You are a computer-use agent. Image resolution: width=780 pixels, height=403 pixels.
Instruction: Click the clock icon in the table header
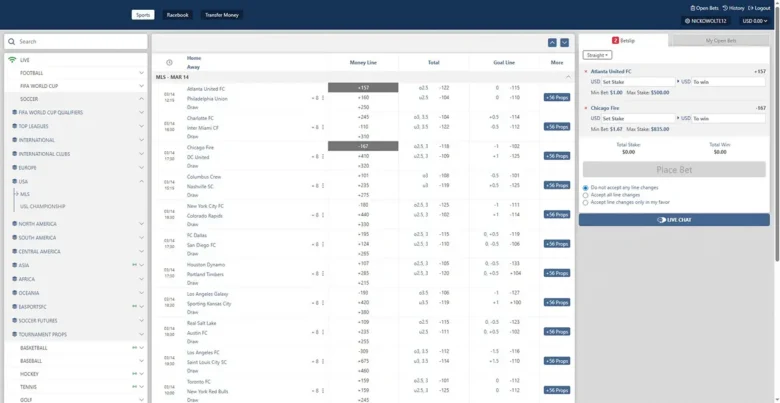169,63
